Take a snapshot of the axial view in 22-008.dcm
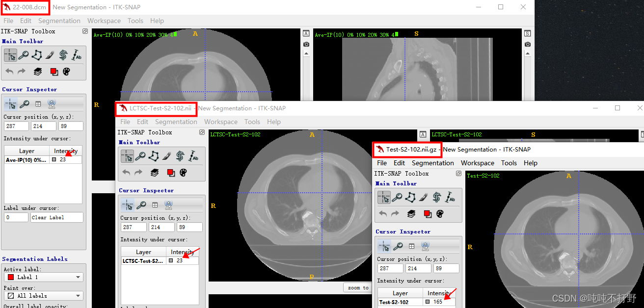The height and width of the screenshot is (308, 644). tap(306, 44)
